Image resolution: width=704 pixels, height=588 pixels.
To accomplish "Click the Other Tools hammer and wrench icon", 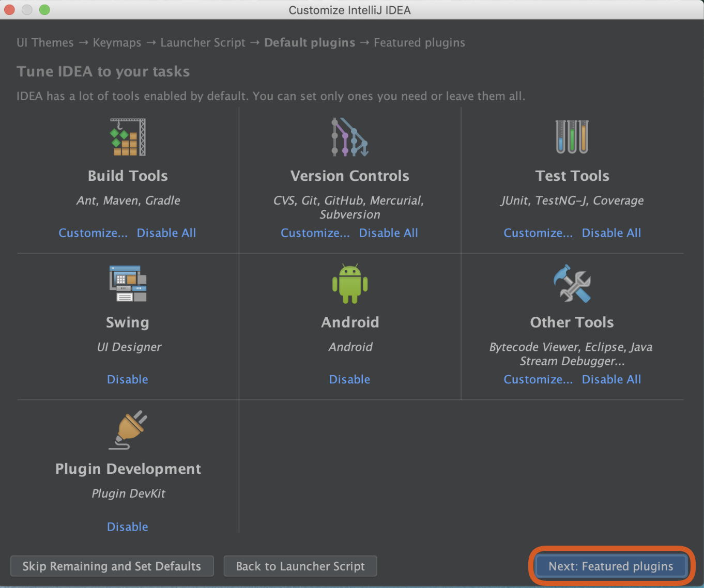I will pyautogui.click(x=572, y=284).
